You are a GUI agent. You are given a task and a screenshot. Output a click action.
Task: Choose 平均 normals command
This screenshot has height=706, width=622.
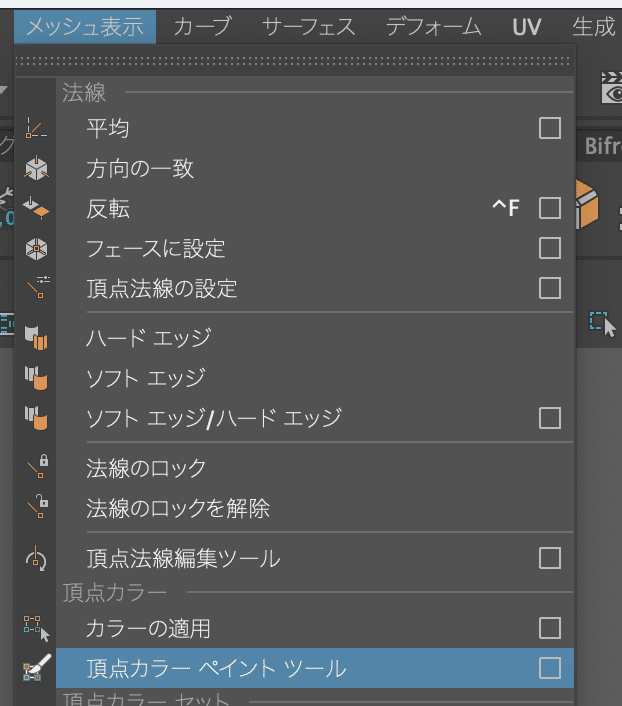pos(315,128)
